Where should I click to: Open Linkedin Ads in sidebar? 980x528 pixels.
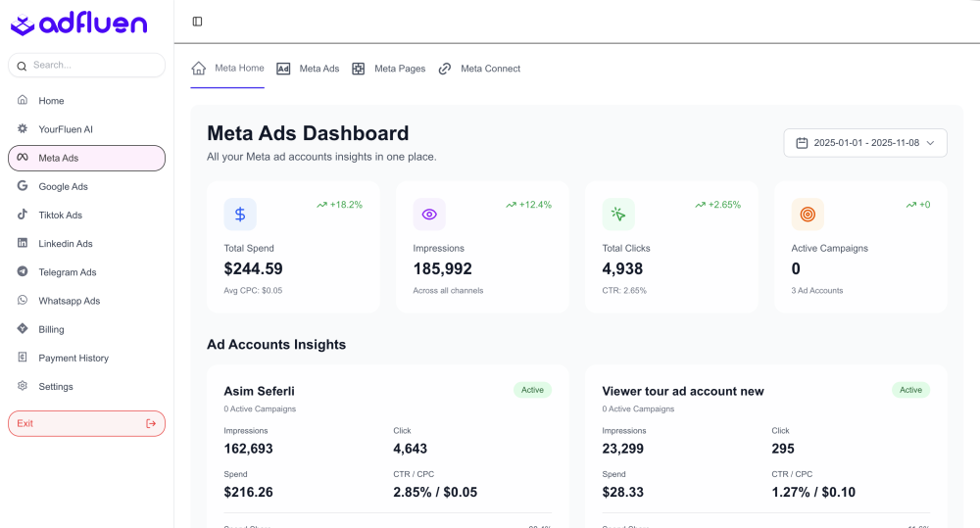[x=66, y=244]
